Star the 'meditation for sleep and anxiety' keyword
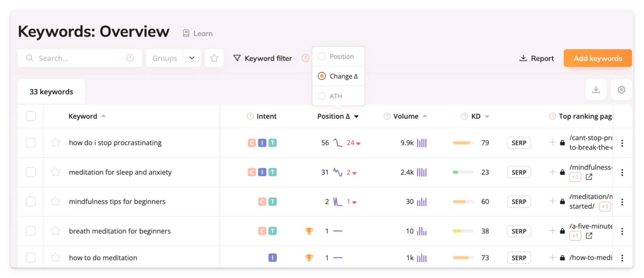Screen dimensions: 644x278 coord(55,172)
